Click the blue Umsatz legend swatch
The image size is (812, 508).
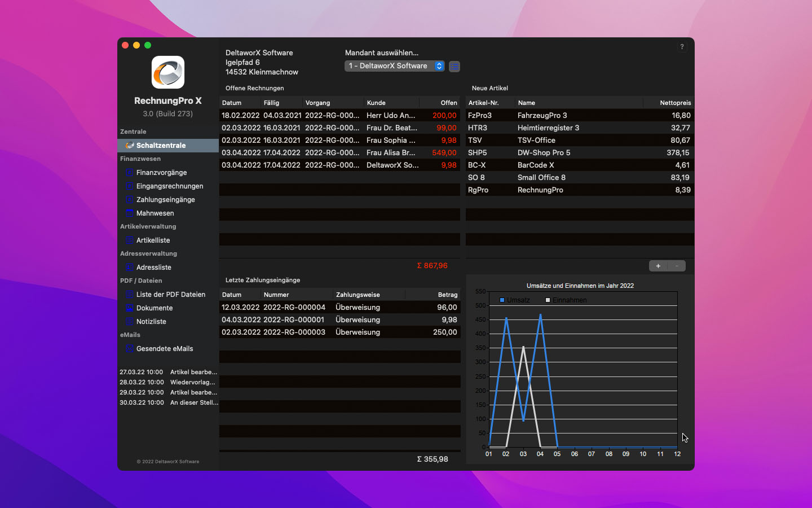[x=502, y=300]
